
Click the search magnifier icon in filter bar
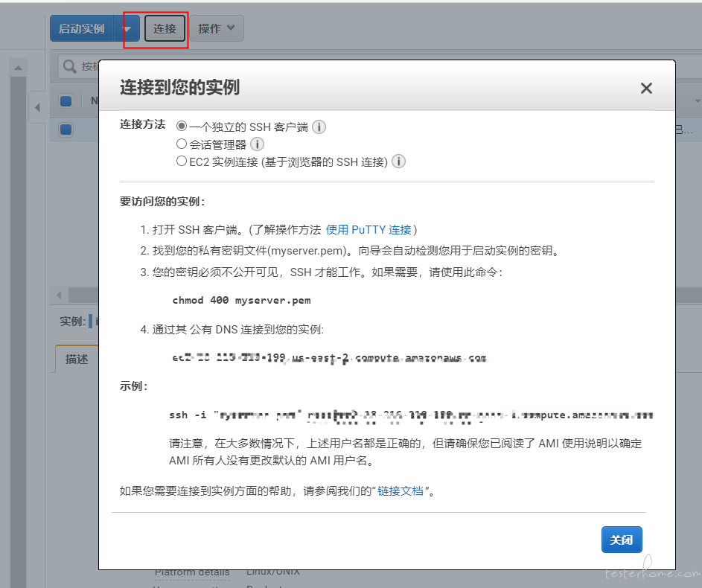click(x=69, y=66)
